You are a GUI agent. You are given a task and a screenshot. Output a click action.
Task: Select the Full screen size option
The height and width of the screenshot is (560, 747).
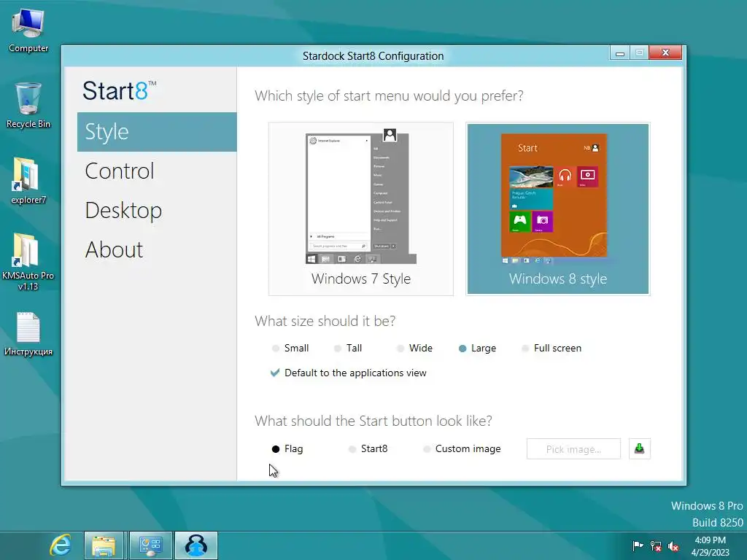[551, 348]
